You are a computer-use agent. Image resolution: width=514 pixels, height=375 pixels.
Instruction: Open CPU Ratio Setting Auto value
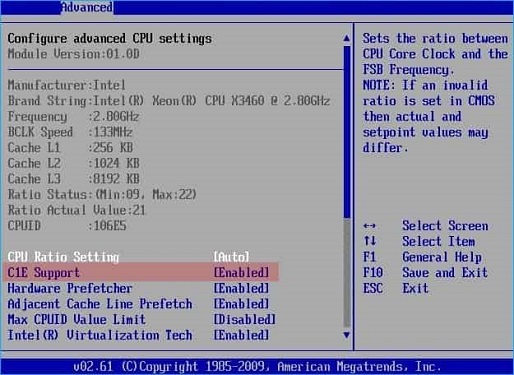231,257
